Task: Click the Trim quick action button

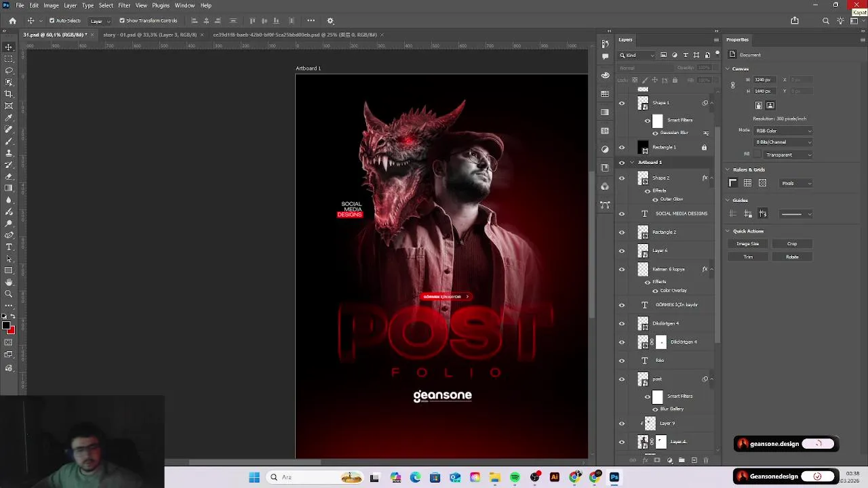Action: click(x=748, y=257)
